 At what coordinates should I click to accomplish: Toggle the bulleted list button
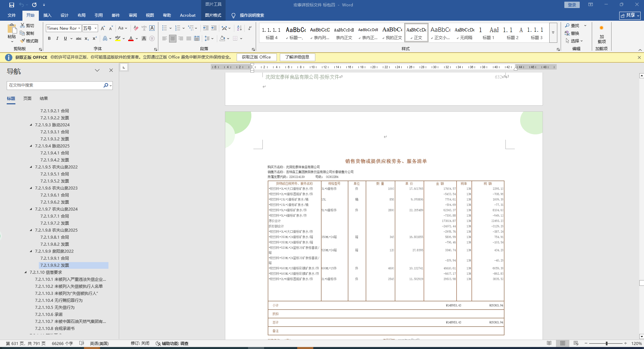point(164,28)
